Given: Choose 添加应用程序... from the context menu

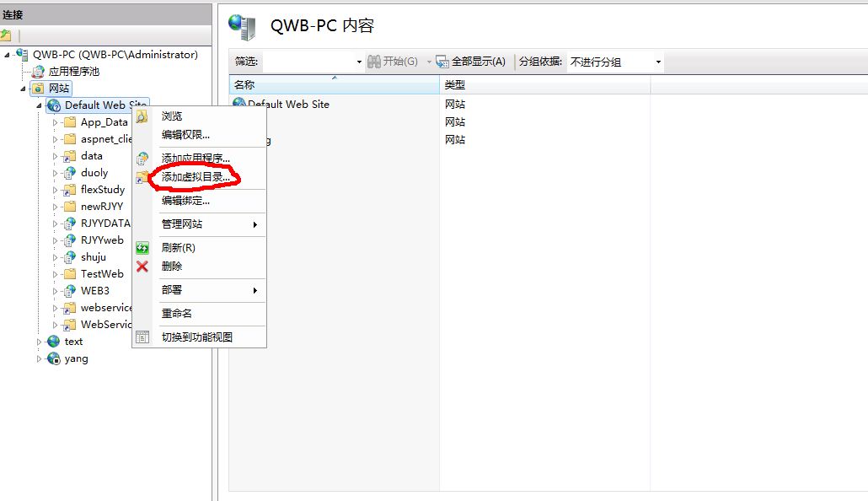Looking at the screenshot, I should tap(199, 158).
